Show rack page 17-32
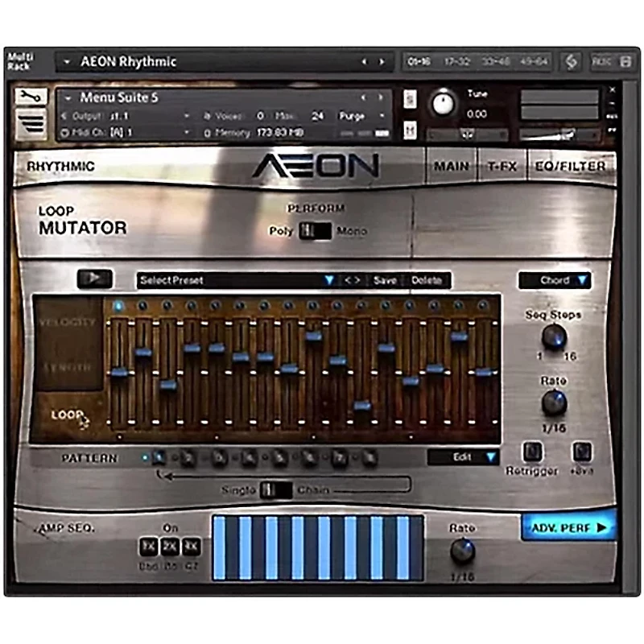 point(456,62)
